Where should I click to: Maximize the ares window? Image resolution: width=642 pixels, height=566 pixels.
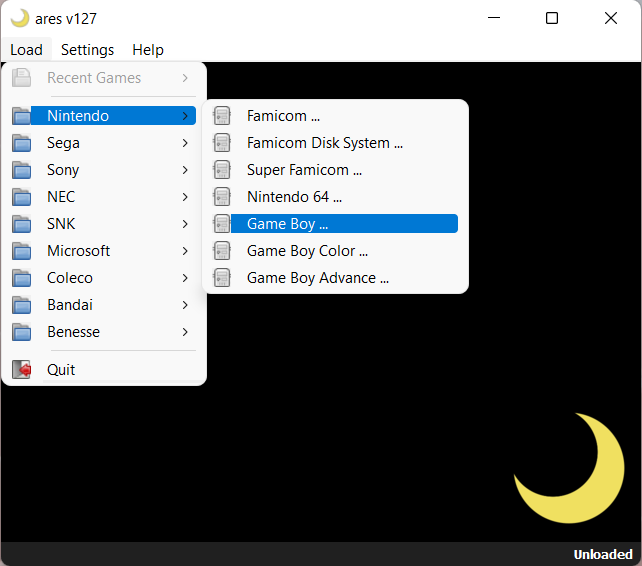[x=552, y=18]
